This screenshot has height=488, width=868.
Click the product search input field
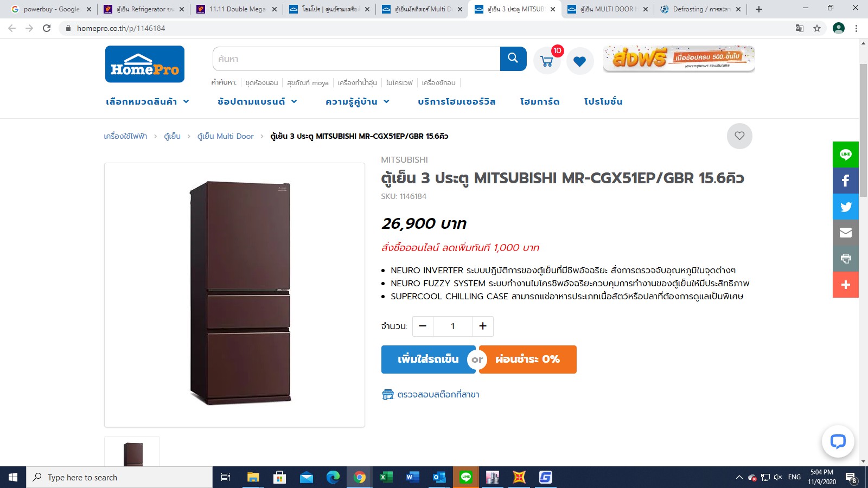(356, 59)
